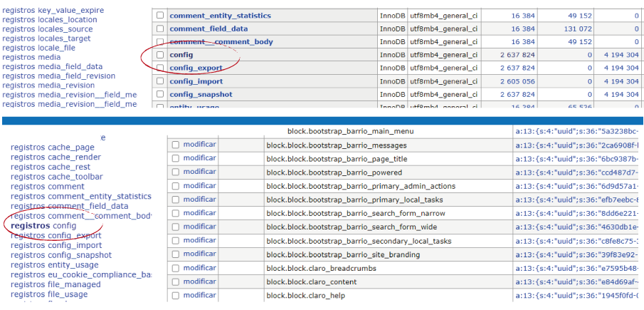The width and height of the screenshot is (644, 310).
Task: Click modificar for the bootstrap_barrio_page_title row
Action: click(199, 158)
